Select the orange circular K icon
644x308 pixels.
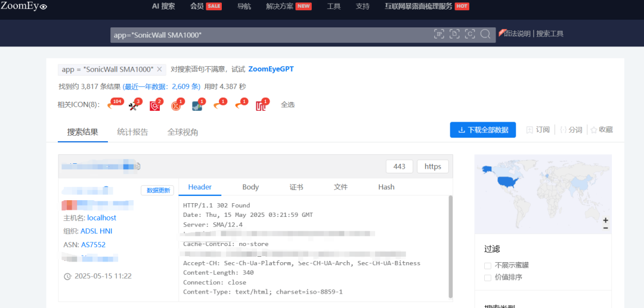(x=177, y=105)
